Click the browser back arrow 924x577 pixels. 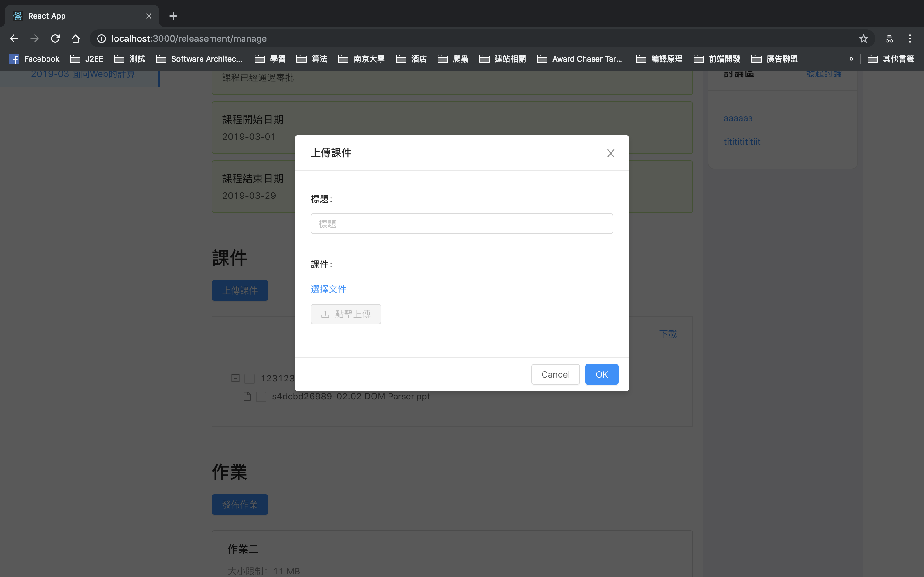(14, 38)
